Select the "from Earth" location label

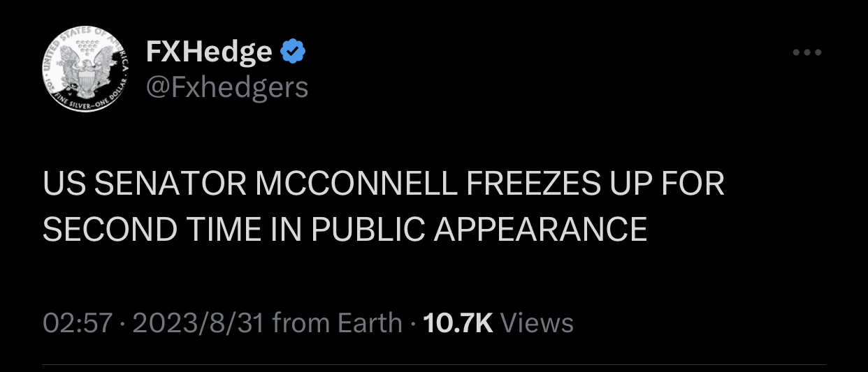(x=337, y=322)
